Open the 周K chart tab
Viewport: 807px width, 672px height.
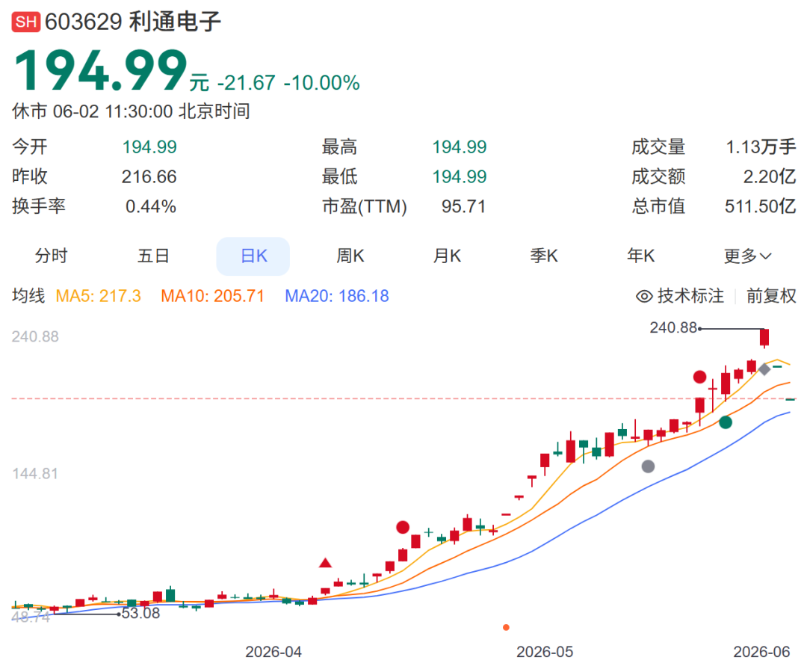[x=350, y=256]
